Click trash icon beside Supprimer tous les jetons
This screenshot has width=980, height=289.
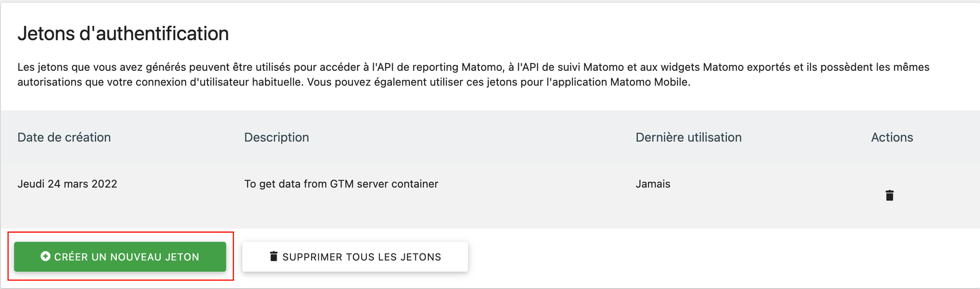(274, 256)
